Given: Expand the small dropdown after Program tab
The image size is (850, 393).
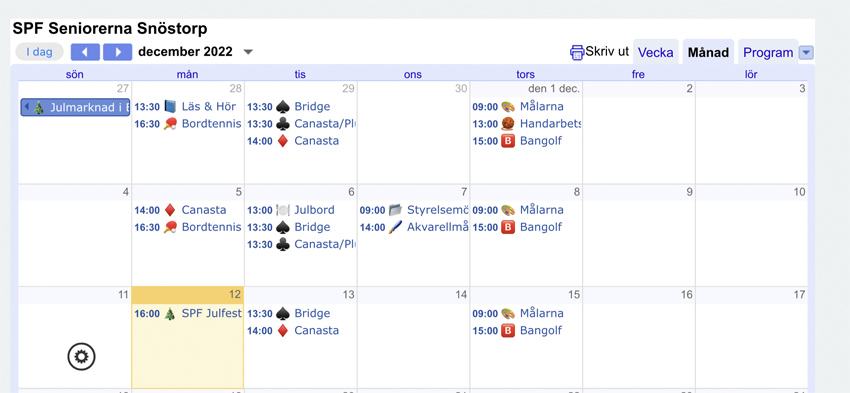Looking at the screenshot, I should click(x=807, y=53).
